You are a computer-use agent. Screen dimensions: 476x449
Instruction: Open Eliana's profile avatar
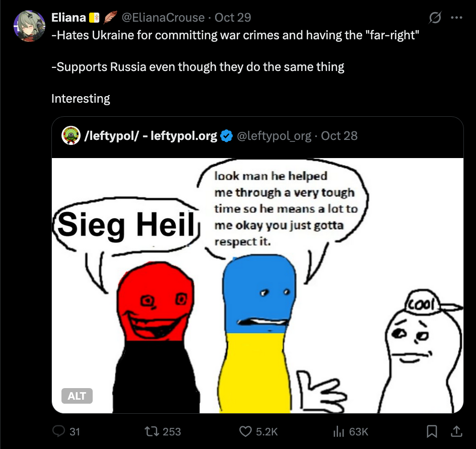(30, 26)
